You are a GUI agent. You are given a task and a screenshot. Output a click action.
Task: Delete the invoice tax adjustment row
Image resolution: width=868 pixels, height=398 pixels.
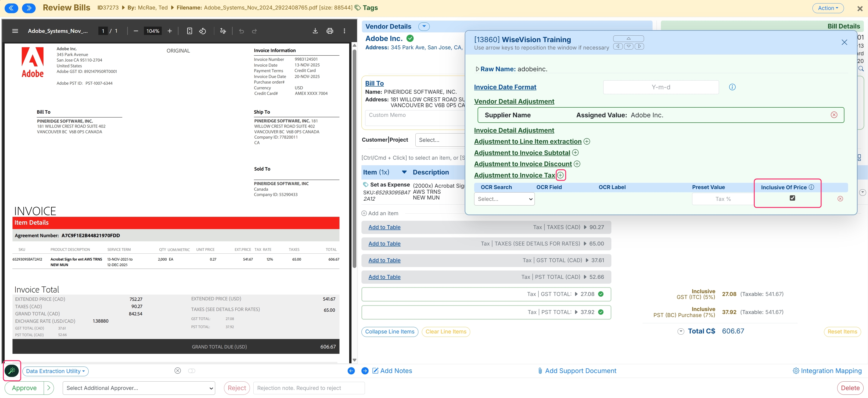(x=840, y=199)
